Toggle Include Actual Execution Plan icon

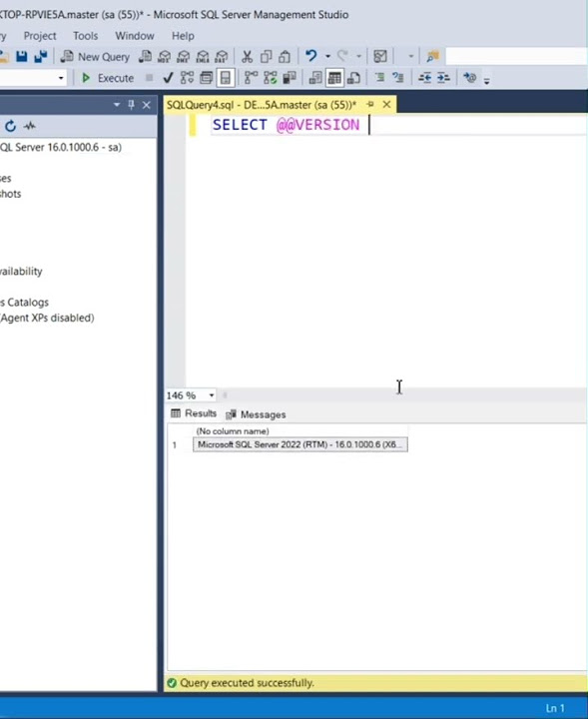(x=251, y=78)
